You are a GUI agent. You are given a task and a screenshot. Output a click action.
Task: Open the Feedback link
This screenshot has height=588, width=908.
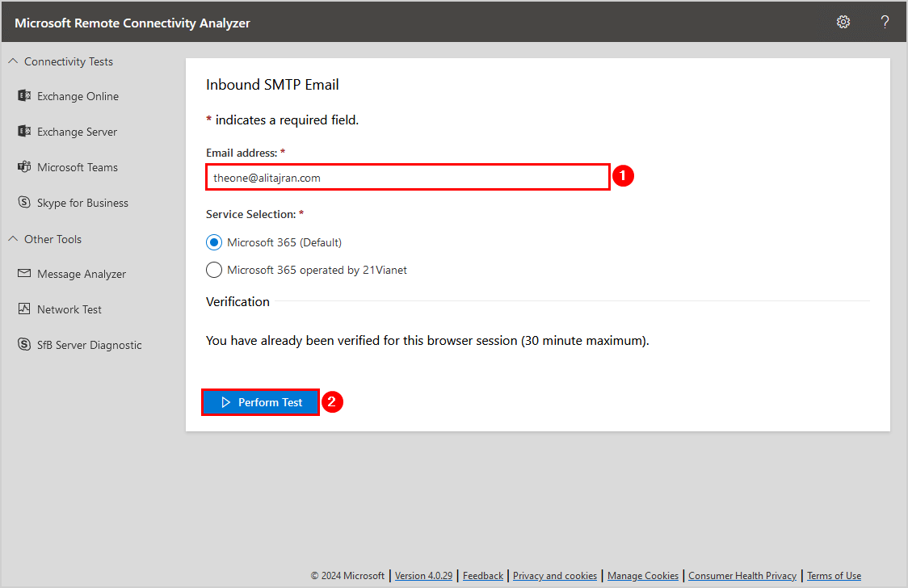pos(483,576)
